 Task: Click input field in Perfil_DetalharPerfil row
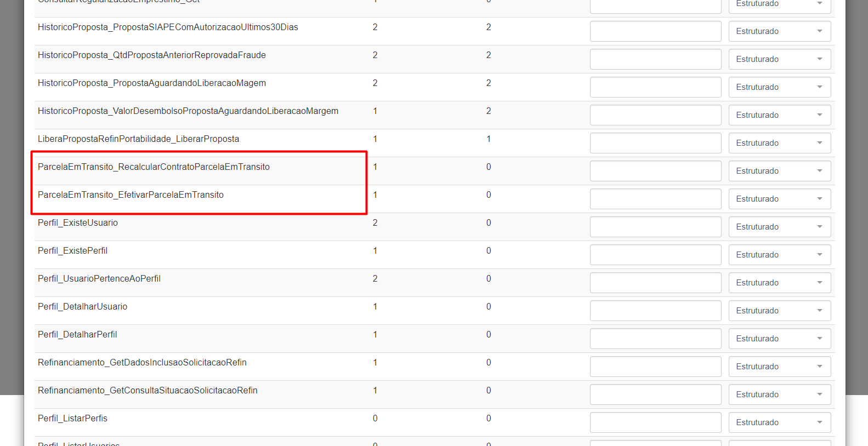(655, 339)
